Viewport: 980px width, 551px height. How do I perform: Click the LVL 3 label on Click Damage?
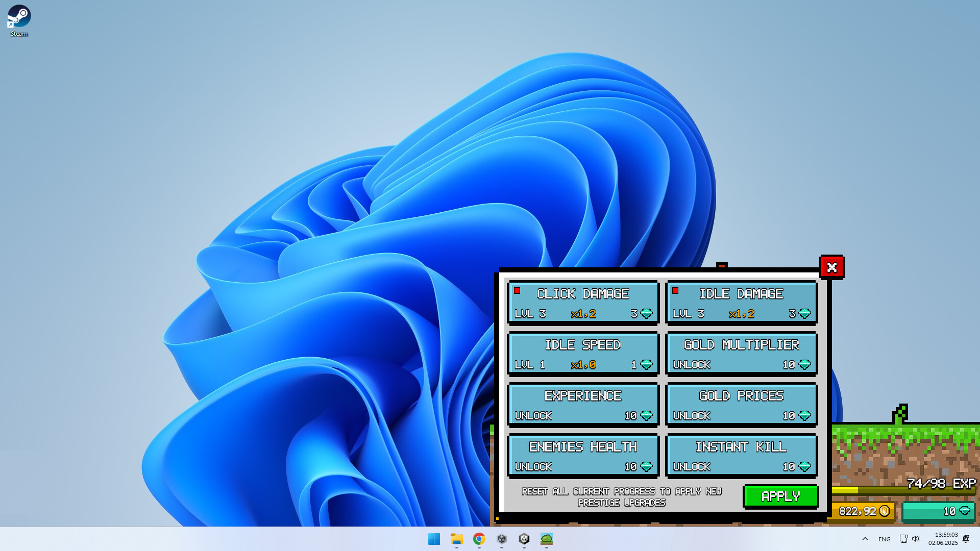(530, 314)
